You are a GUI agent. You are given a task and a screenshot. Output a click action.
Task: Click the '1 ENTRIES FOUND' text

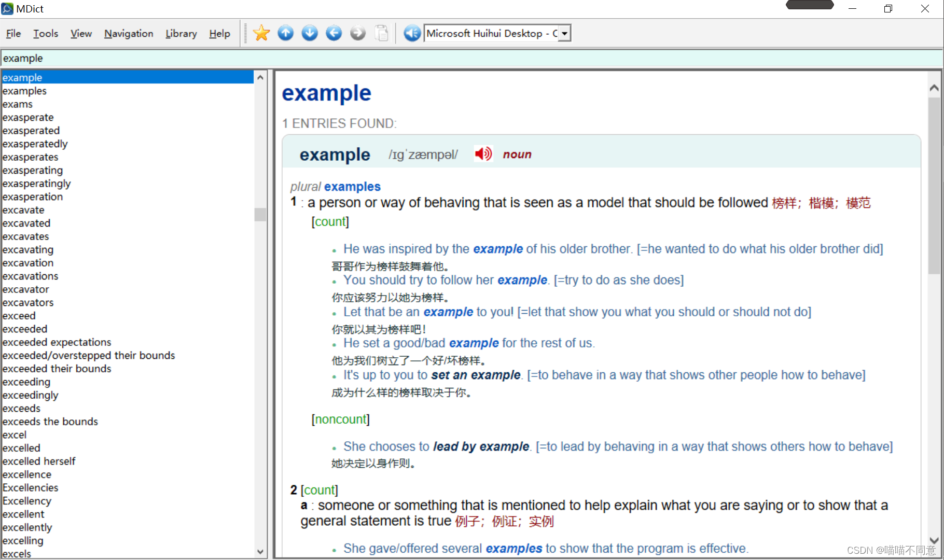tap(339, 123)
